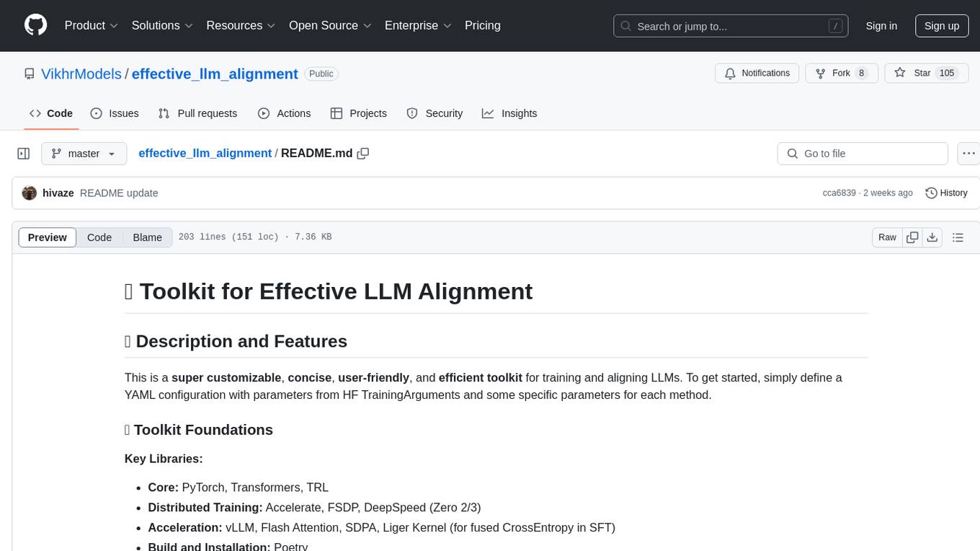Open the README update commit message
This screenshot has width=980, height=551.
coord(119,193)
